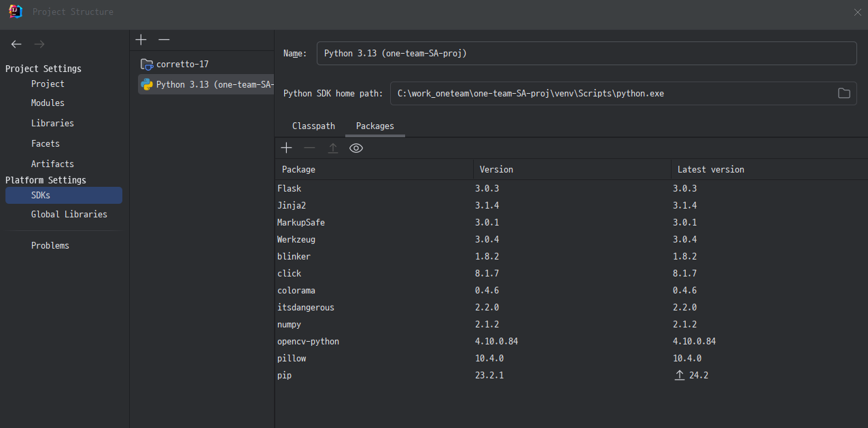868x428 pixels.
Task: Sort by Package column header
Action: coord(375,169)
